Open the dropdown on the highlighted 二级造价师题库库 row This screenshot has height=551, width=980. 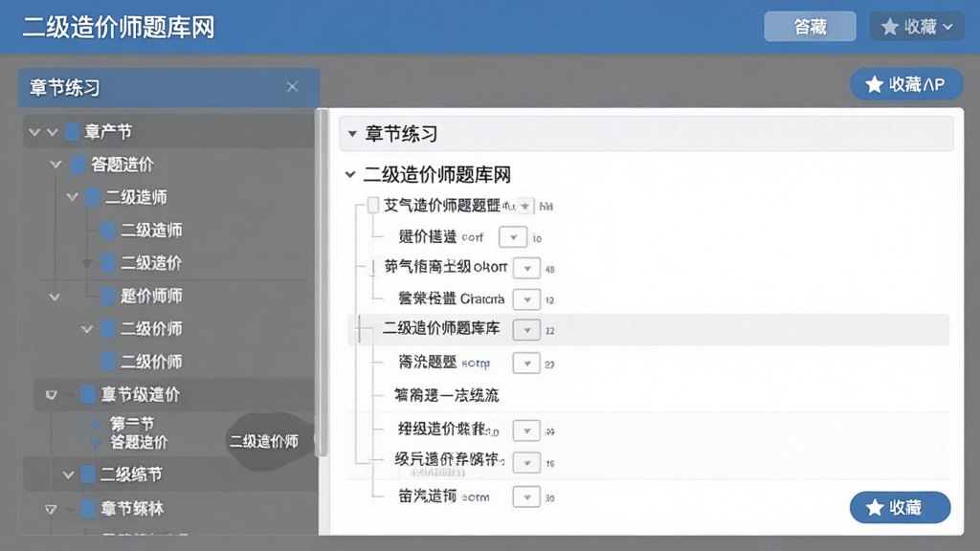[527, 330]
